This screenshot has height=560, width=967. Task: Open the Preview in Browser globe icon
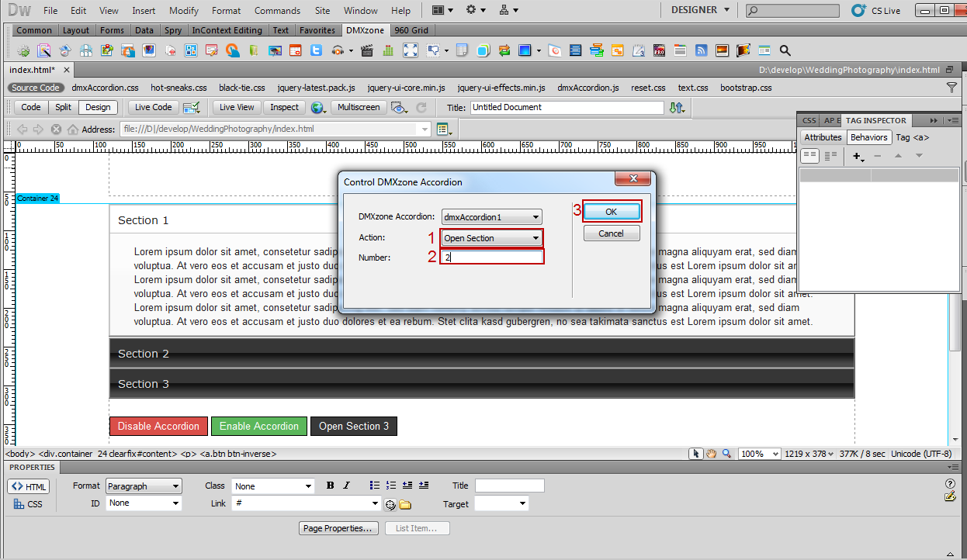(x=318, y=108)
